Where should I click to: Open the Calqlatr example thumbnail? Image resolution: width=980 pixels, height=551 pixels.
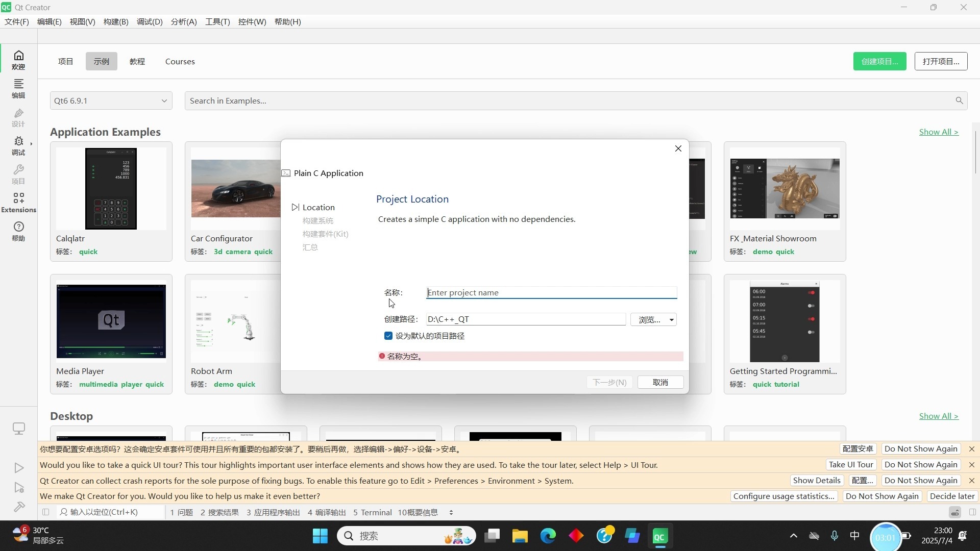pos(111,188)
